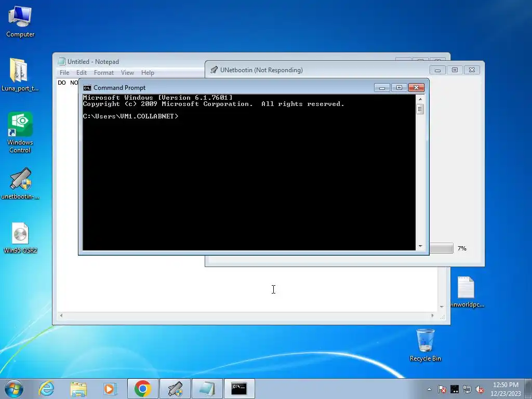This screenshot has height=399, width=532.
Task: Open the Edit menu in Notepad
Action: coord(82,73)
